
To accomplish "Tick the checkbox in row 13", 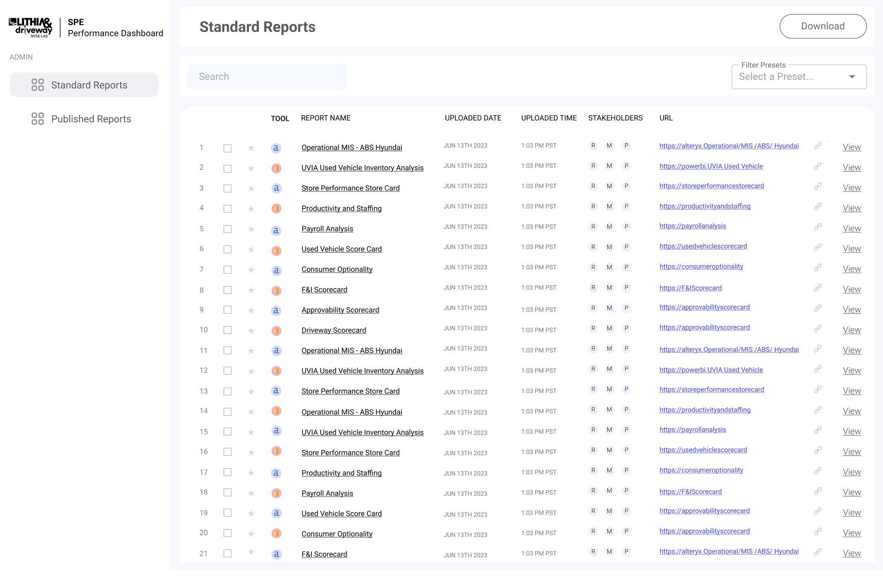I will point(227,391).
